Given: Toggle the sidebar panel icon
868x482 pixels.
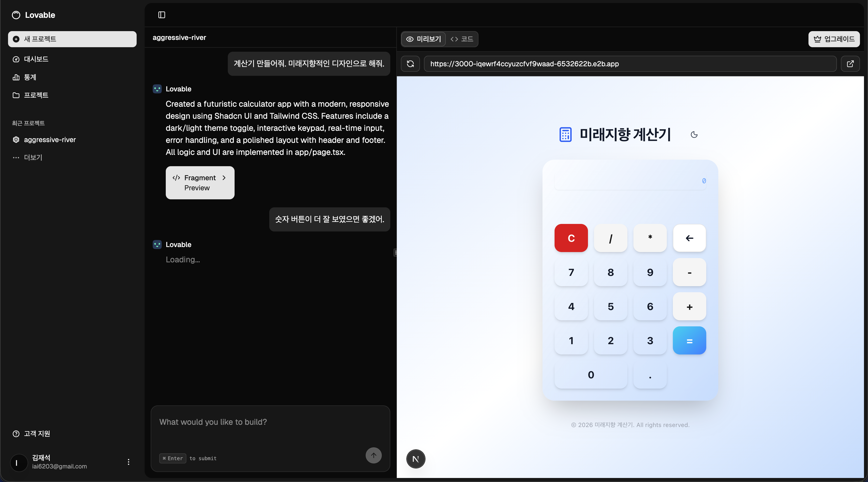Looking at the screenshot, I should pyautogui.click(x=162, y=15).
